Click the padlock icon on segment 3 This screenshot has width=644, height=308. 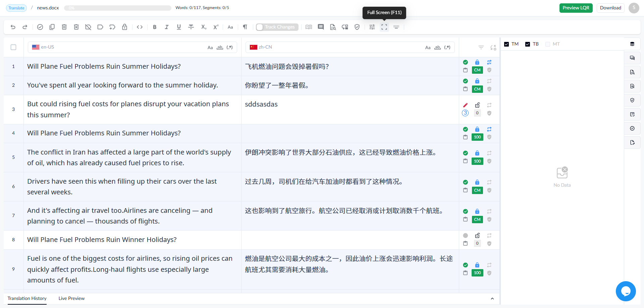[477, 105]
